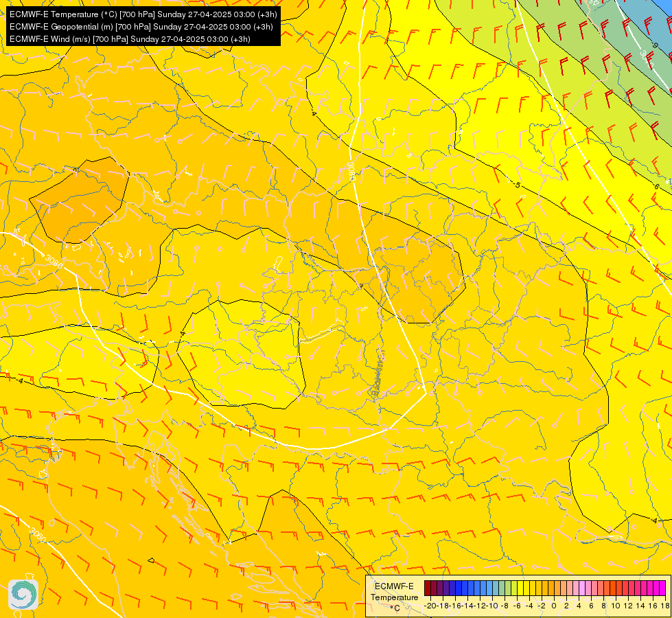Click the -20 value on the legend

pos(430,606)
